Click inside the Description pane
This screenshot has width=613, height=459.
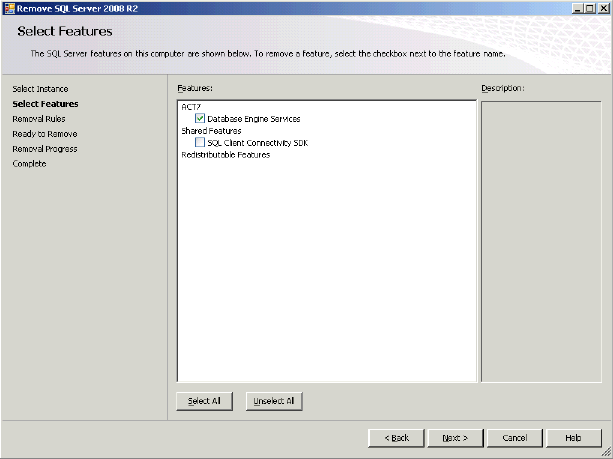541,241
